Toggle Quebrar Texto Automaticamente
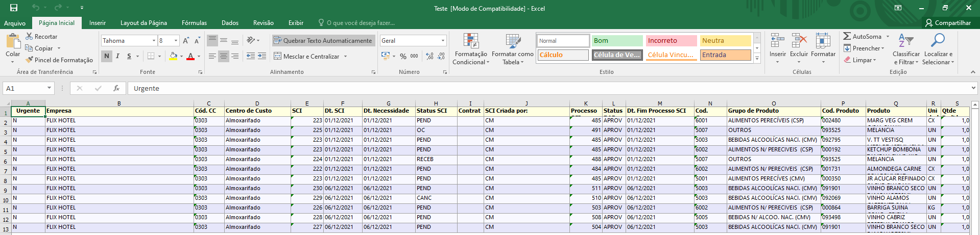Screen dimensions: 980x235 coord(323,40)
